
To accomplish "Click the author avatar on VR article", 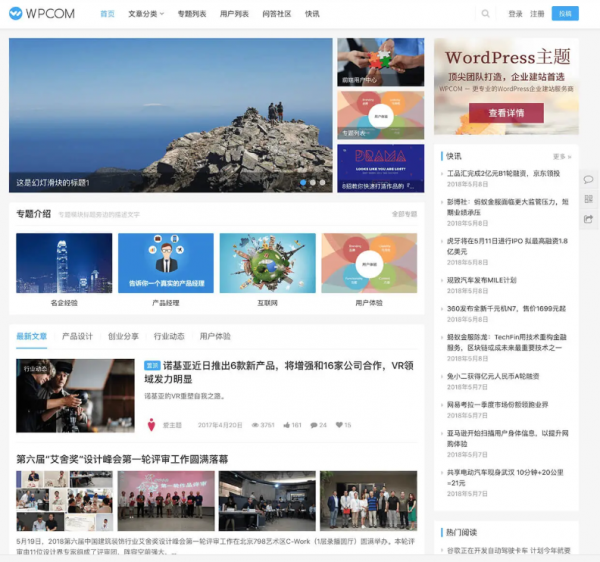I will [x=152, y=425].
